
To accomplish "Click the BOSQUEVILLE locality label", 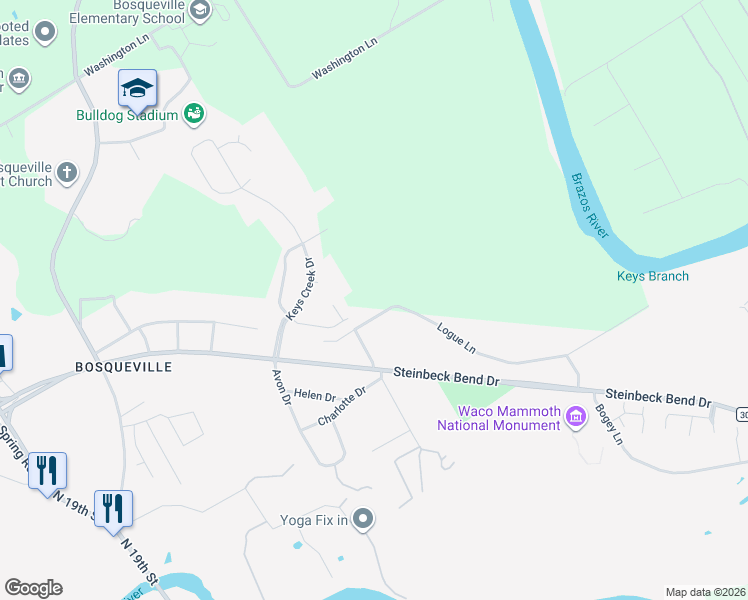I will [x=124, y=367].
